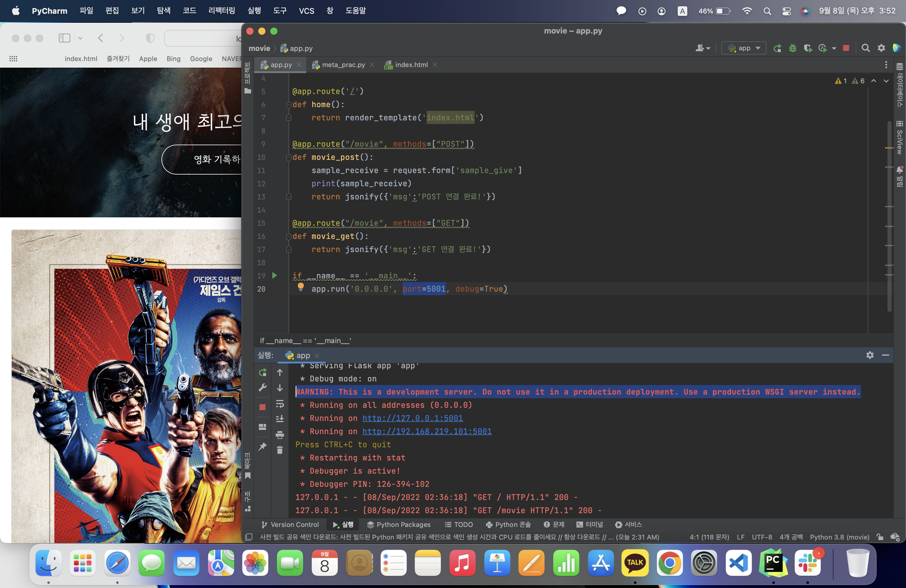The height and width of the screenshot is (588, 906).
Task: Click the Safari address bar
Action: [x=203, y=38]
